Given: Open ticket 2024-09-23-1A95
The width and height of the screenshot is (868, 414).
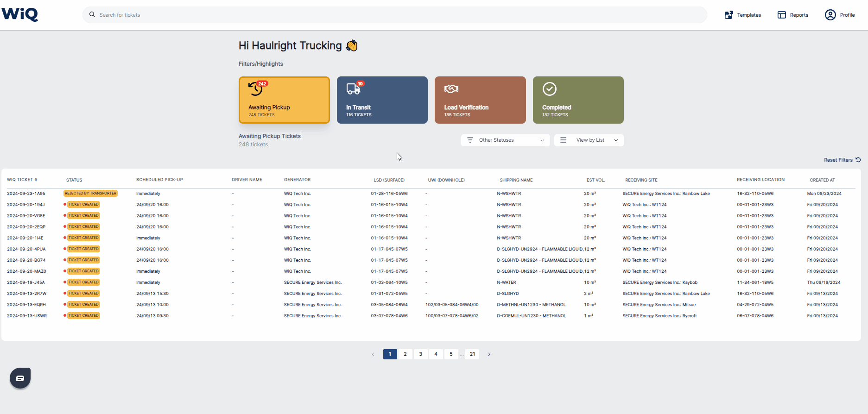Looking at the screenshot, I should click(26, 194).
